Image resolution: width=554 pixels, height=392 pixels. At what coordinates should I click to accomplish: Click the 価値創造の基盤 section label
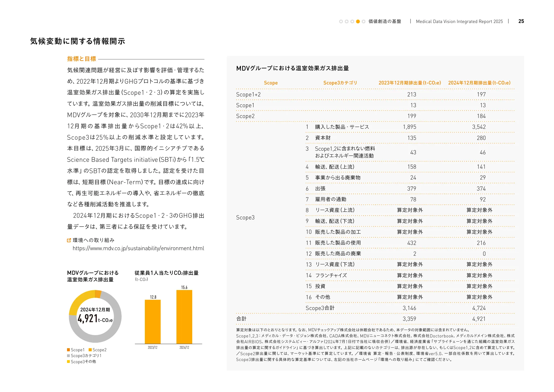tap(384, 21)
